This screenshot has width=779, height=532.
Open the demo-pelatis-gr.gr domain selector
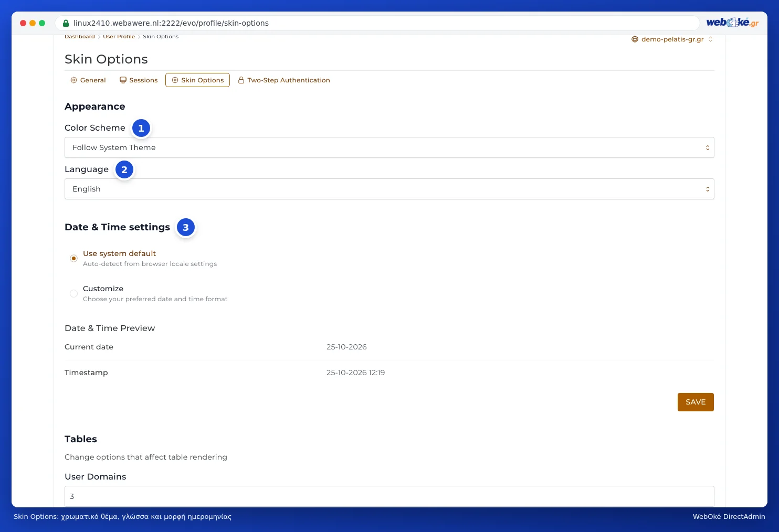pyautogui.click(x=672, y=39)
